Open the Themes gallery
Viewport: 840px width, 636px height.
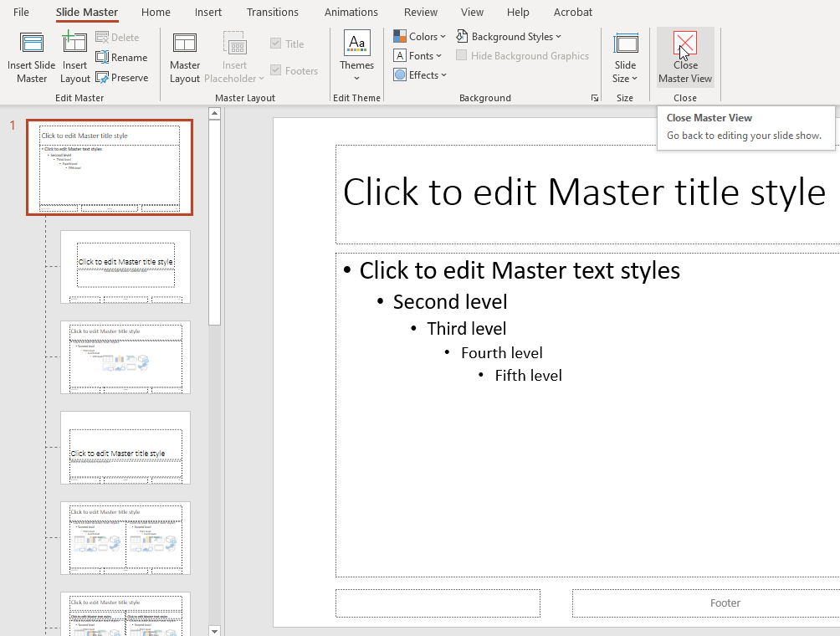(x=356, y=57)
